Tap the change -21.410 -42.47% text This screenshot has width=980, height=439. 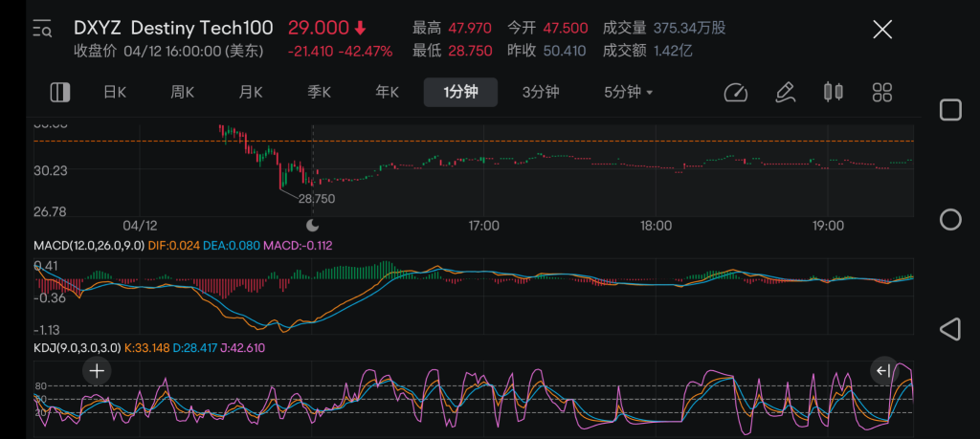click(340, 52)
